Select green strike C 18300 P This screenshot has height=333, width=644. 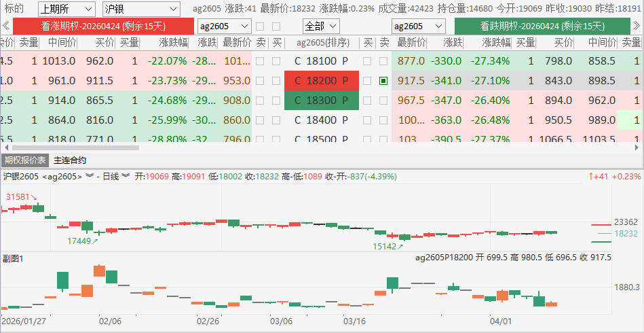coord(322,101)
